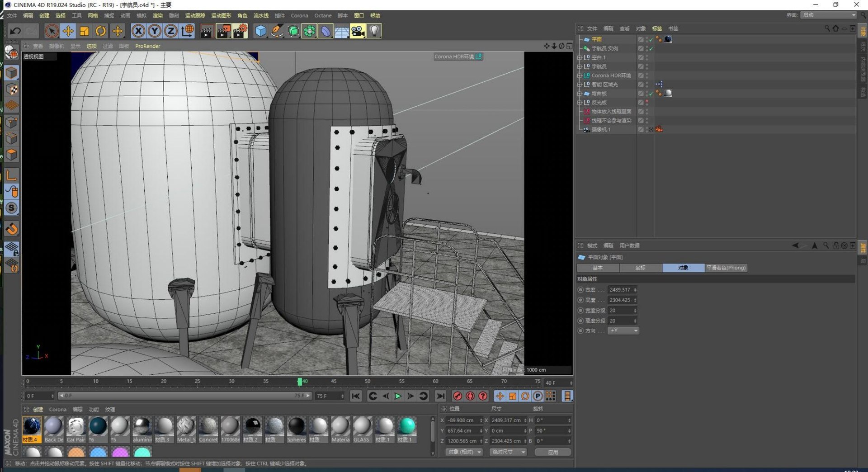868x472 pixels.
Task: Select the teal 材质.1 material swatch
Action: pyautogui.click(x=407, y=430)
